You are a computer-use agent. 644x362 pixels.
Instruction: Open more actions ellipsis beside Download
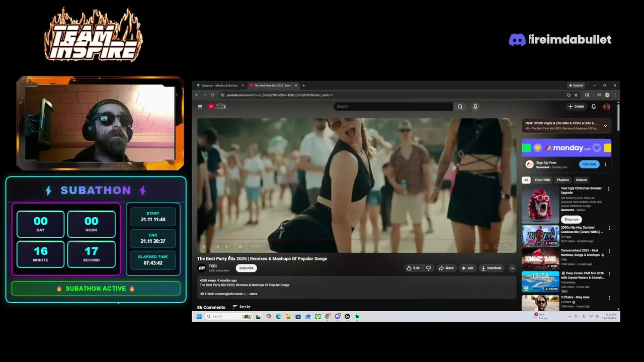pyautogui.click(x=512, y=268)
